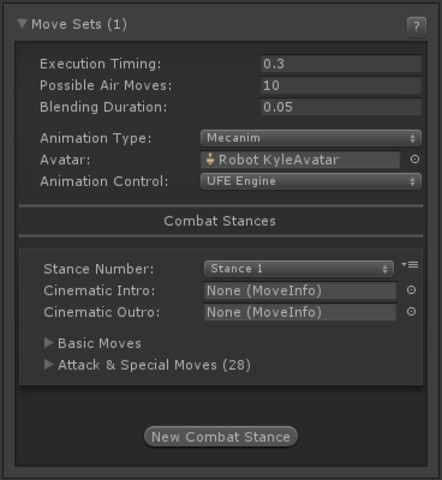
Task: Open the help question mark icon
Action: point(416,26)
